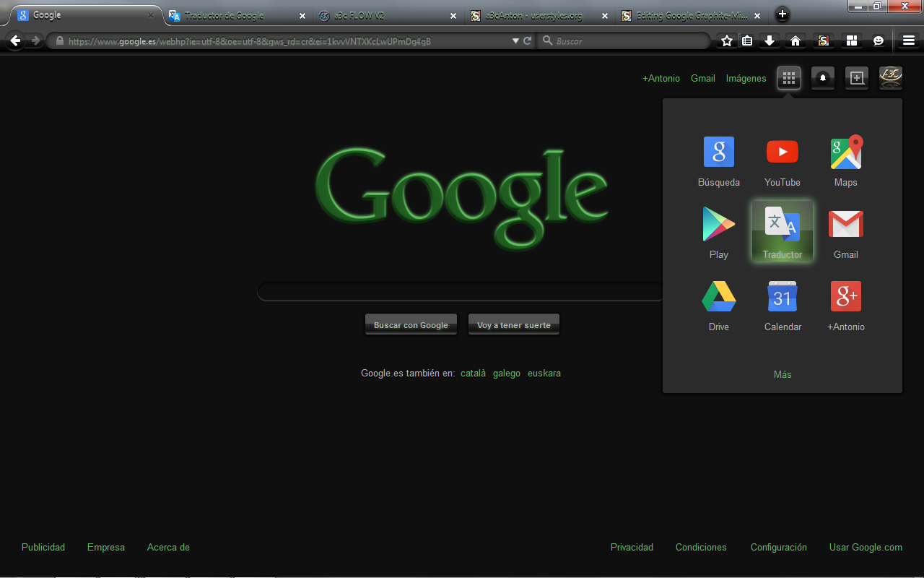The width and height of the screenshot is (924, 578).
Task: Close the a3cAnton userstyles.org tab
Action: pyautogui.click(x=605, y=16)
